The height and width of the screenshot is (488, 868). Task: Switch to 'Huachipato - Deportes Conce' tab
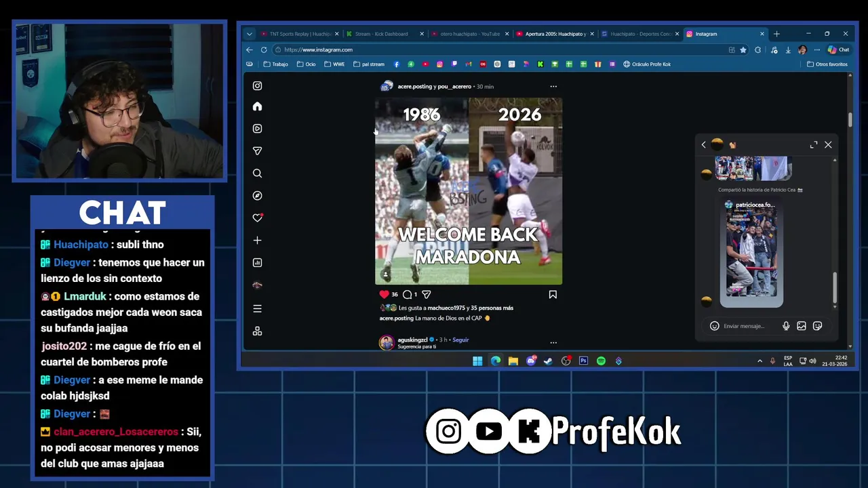[x=639, y=34]
